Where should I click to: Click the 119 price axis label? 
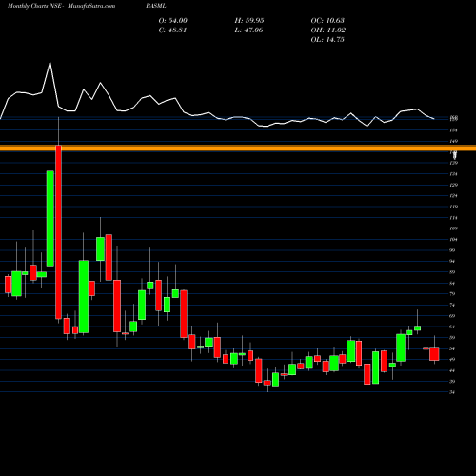pos(454,207)
